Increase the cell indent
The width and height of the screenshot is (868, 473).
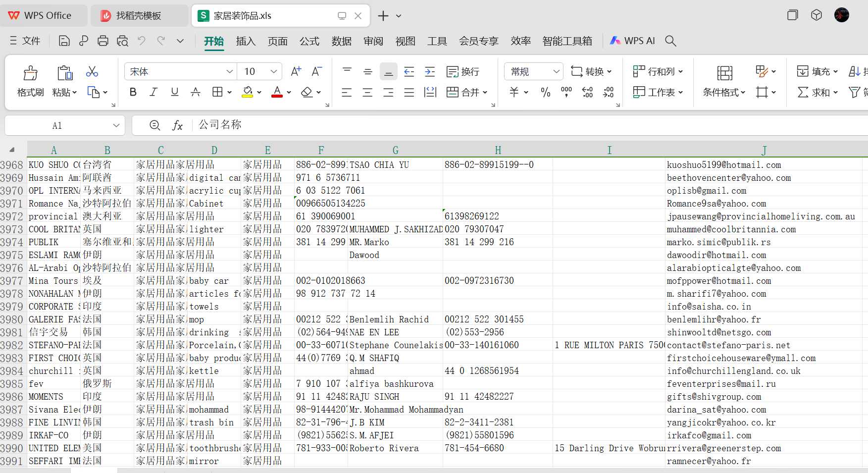pos(430,72)
